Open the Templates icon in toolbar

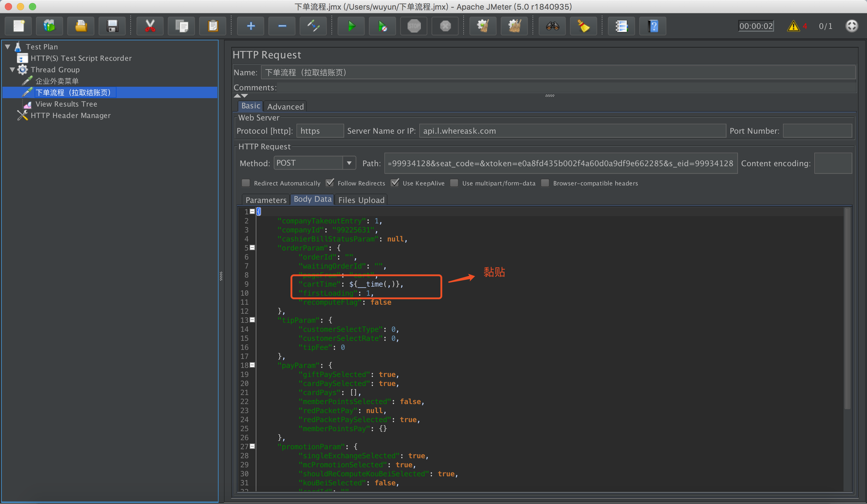point(49,26)
